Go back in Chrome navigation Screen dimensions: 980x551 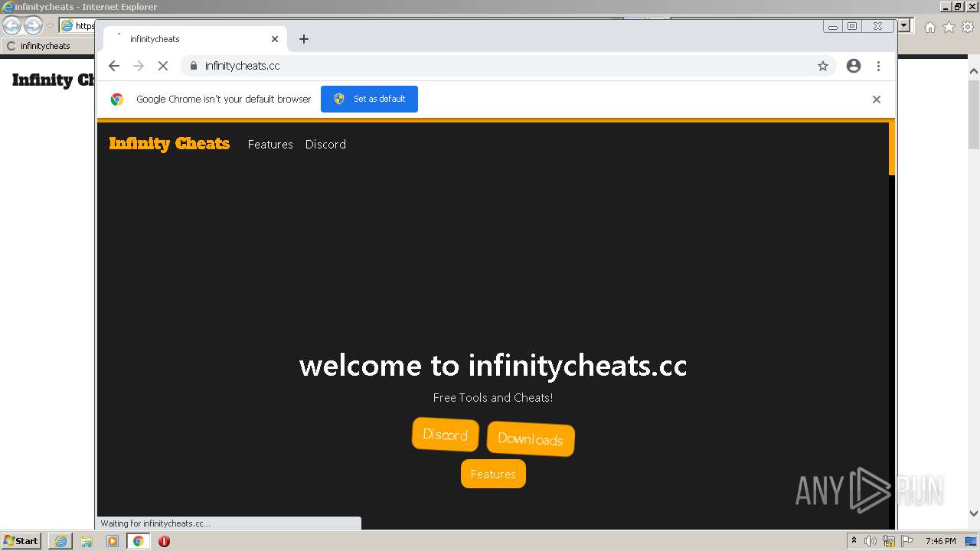114,66
